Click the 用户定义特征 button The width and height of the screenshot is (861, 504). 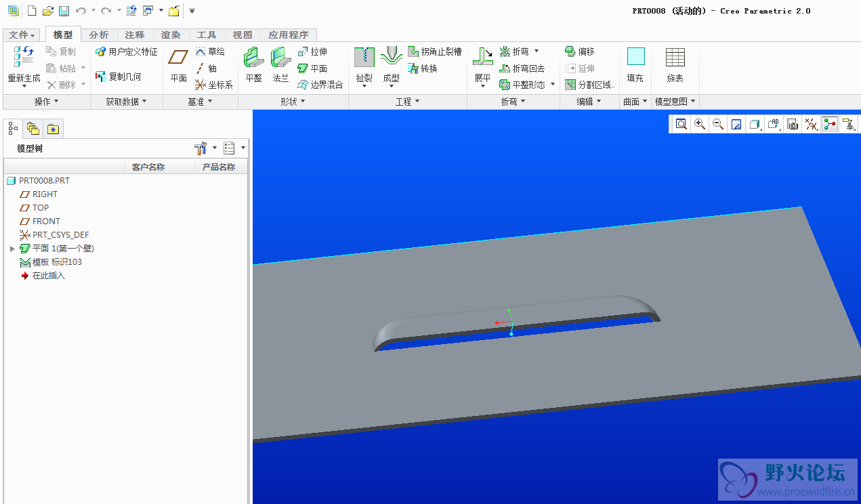pos(127,51)
